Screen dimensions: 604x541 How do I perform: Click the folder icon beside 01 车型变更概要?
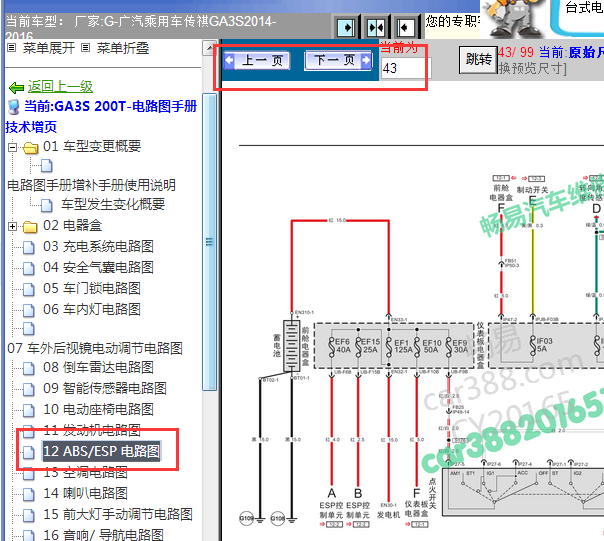click(x=30, y=148)
